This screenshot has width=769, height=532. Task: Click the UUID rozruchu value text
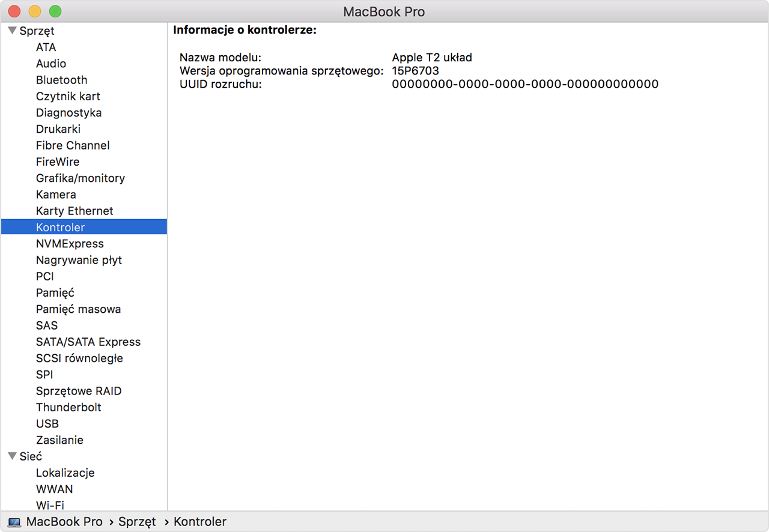(525, 84)
